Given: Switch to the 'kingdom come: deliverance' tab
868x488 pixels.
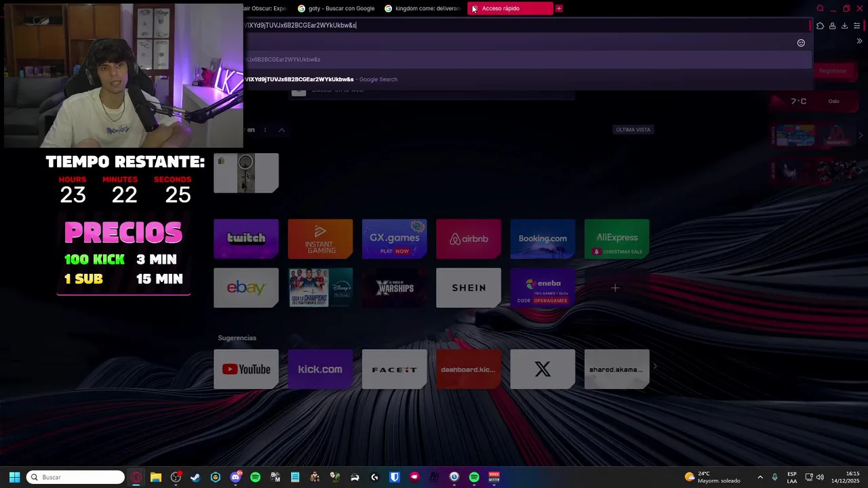Looking at the screenshot, I should coord(422,8).
